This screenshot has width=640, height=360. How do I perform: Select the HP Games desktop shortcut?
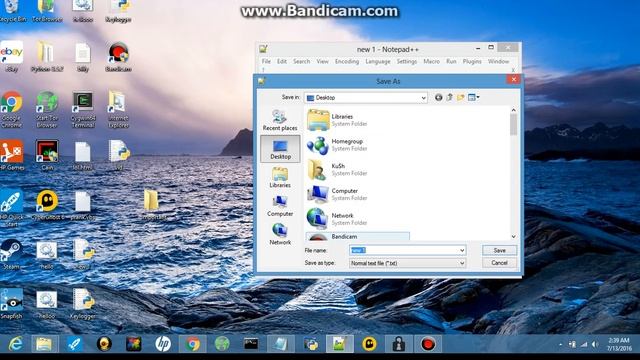[x=11, y=155]
